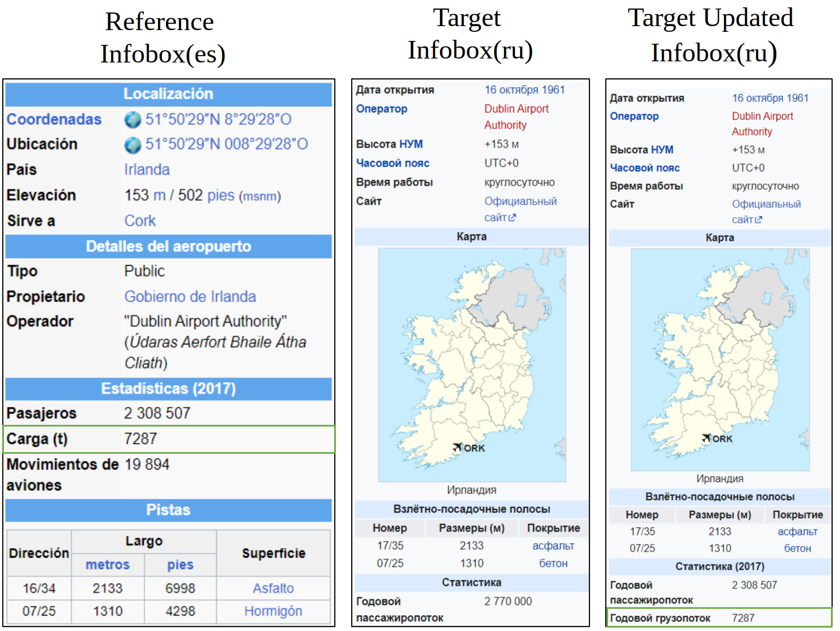
Task: Click the Pasajeros value 2 308 507
Action: [157, 413]
